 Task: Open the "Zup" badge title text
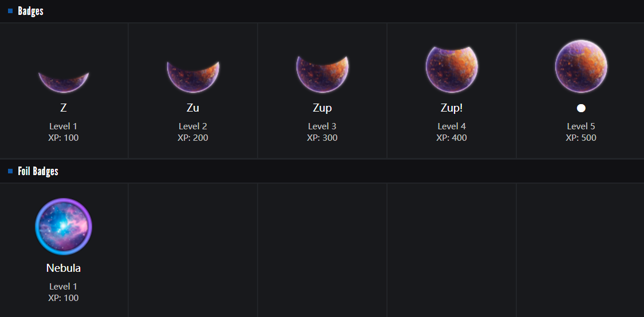tap(322, 108)
